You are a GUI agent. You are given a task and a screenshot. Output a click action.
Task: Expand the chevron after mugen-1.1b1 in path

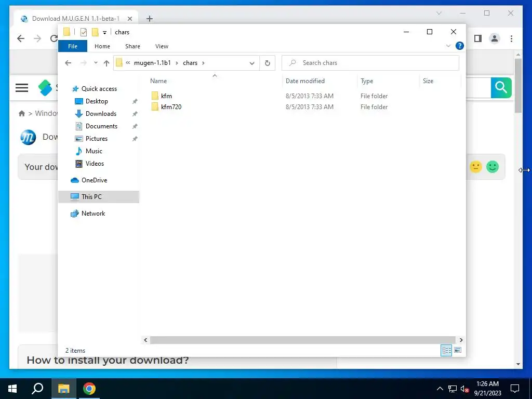[x=177, y=63]
